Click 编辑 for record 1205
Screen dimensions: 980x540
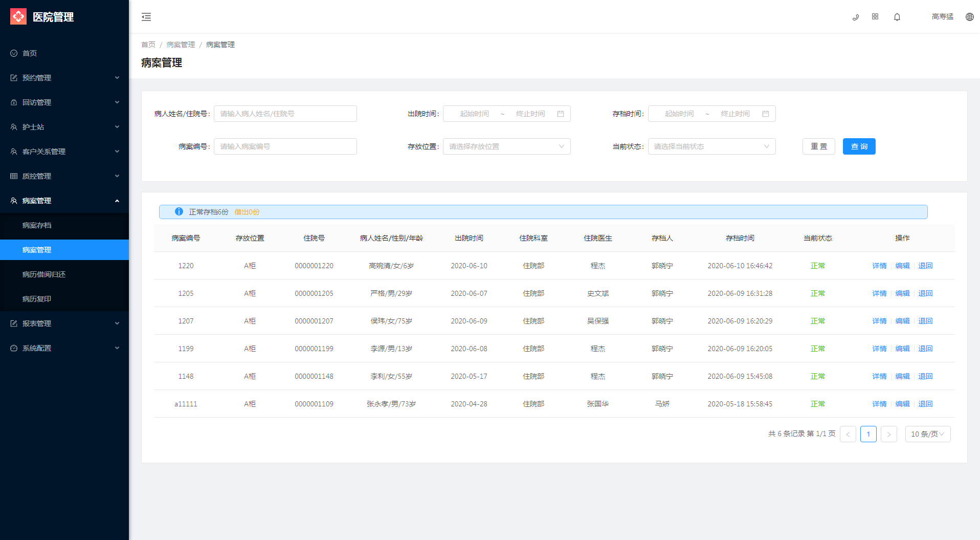click(902, 293)
